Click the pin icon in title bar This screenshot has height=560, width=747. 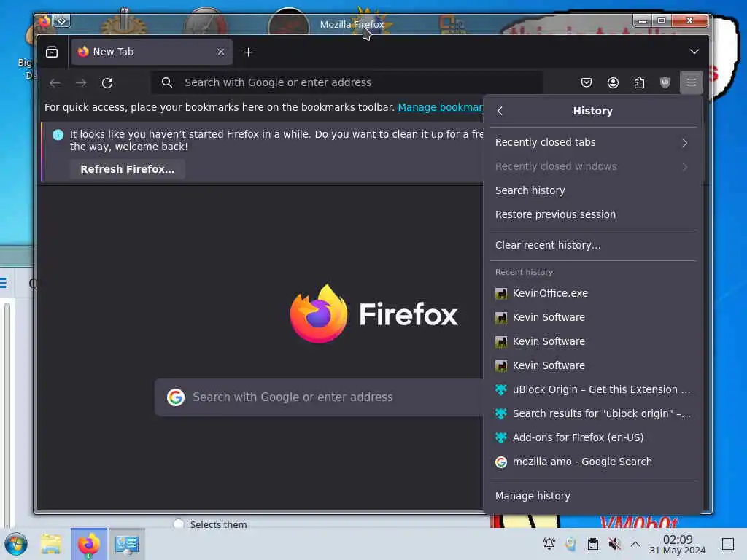pos(62,21)
